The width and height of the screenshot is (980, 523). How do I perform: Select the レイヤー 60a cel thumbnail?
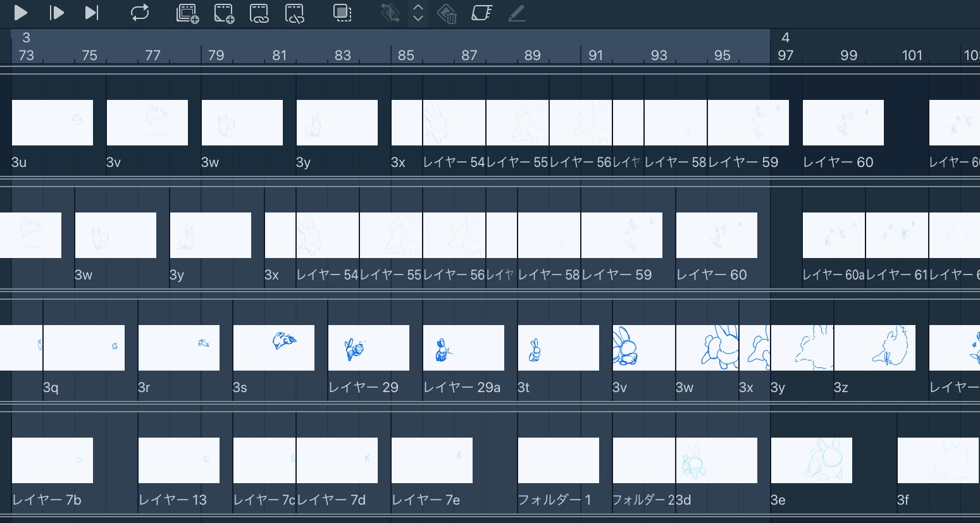click(x=834, y=235)
